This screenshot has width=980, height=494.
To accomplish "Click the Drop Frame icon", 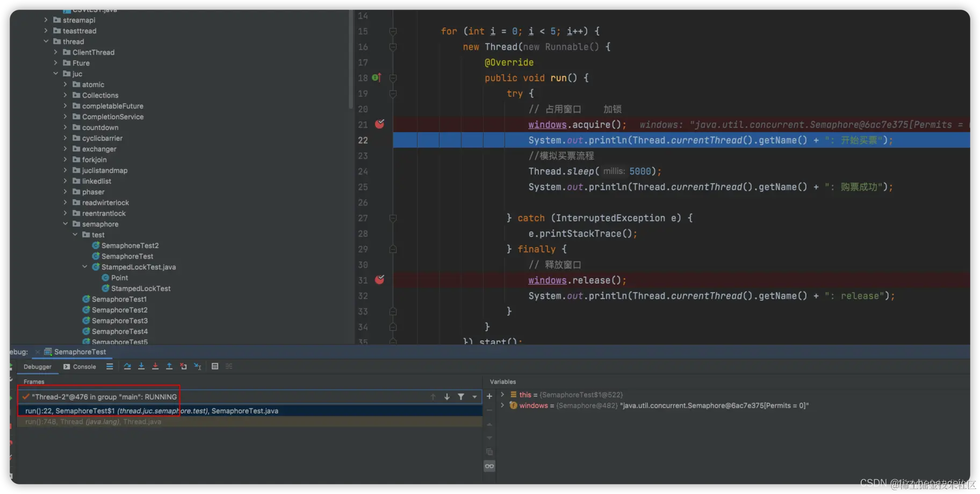I will pyautogui.click(x=183, y=366).
